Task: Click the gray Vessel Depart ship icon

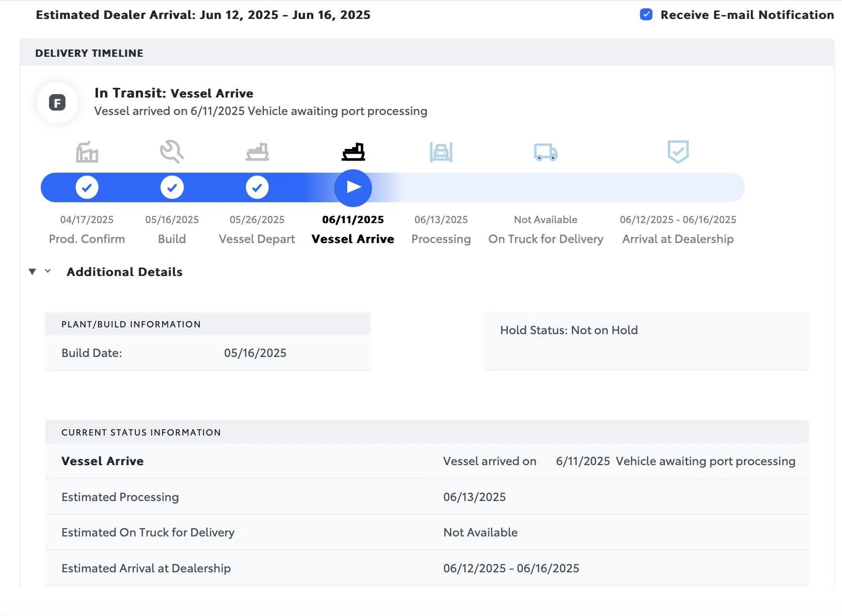Action: pos(257,152)
